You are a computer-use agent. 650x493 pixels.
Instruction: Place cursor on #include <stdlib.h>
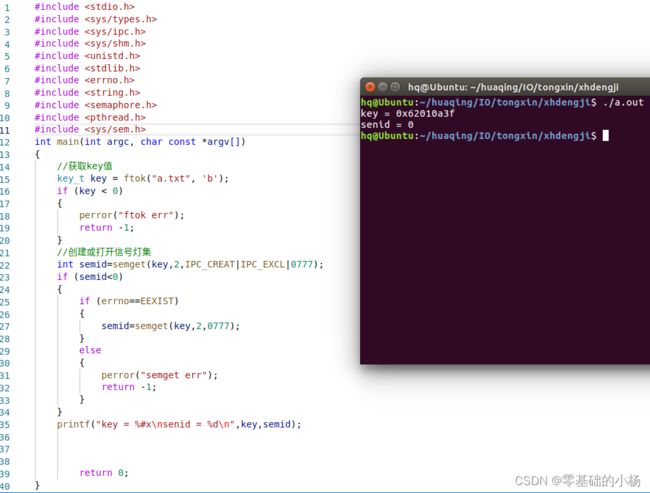click(x=87, y=68)
